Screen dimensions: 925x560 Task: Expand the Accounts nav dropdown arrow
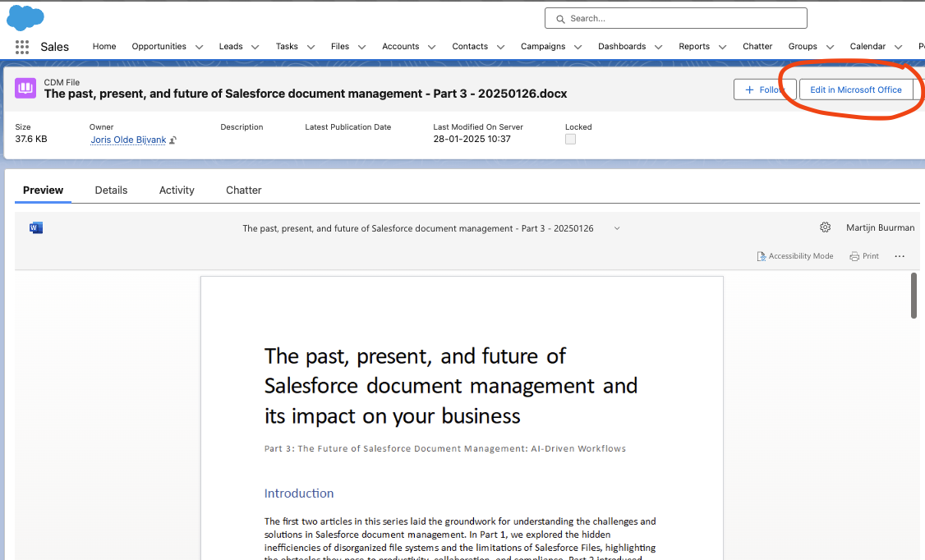[432, 47]
